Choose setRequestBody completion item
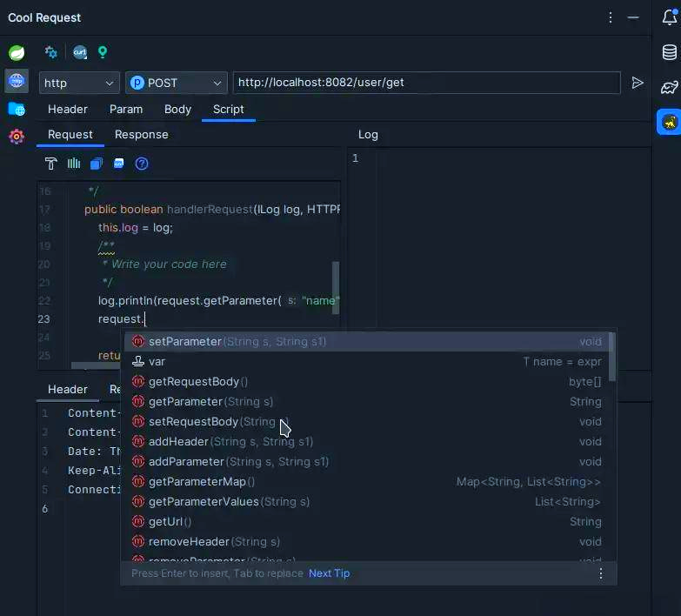The width and height of the screenshot is (681, 616). coord(367,421)
